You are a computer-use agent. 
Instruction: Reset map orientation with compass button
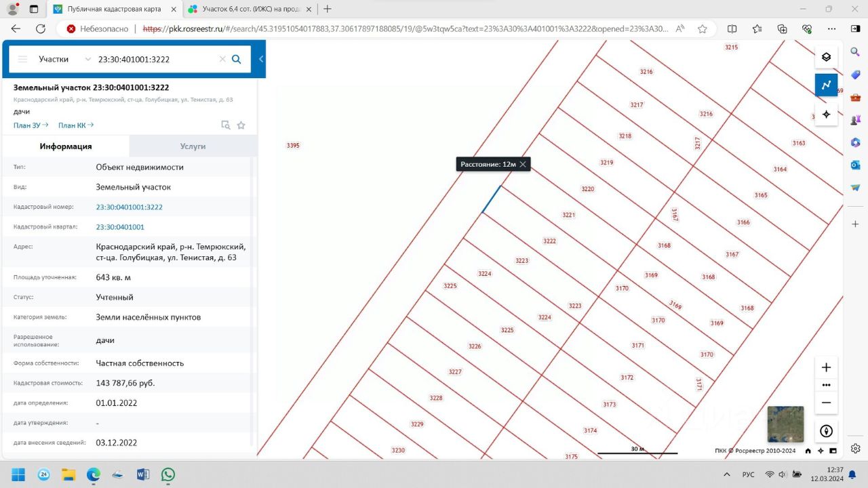(826, 431)
